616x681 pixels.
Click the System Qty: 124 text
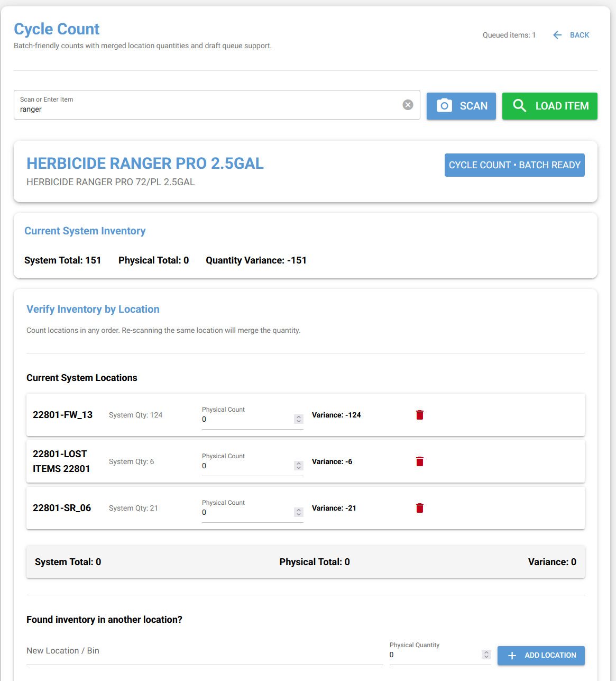135,415
